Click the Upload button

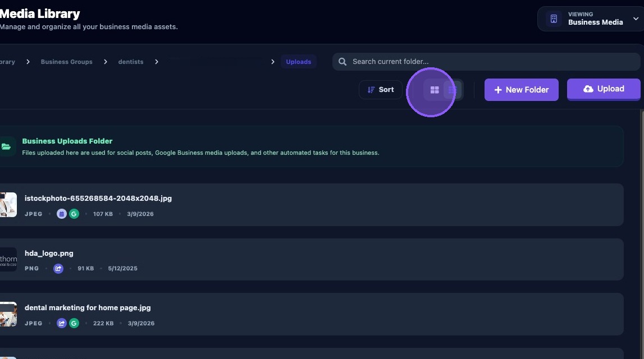(x=604, y=89)
